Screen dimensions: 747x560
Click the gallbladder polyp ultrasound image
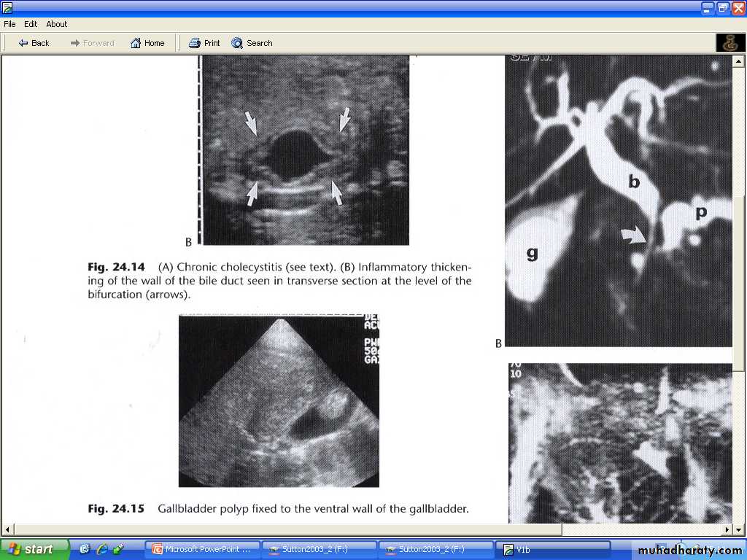pos(279,401)
